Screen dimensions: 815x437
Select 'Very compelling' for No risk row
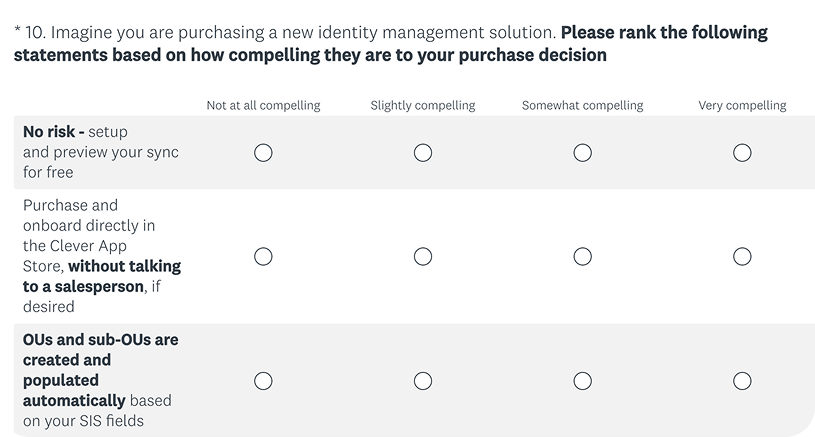[x=742, y=153]
